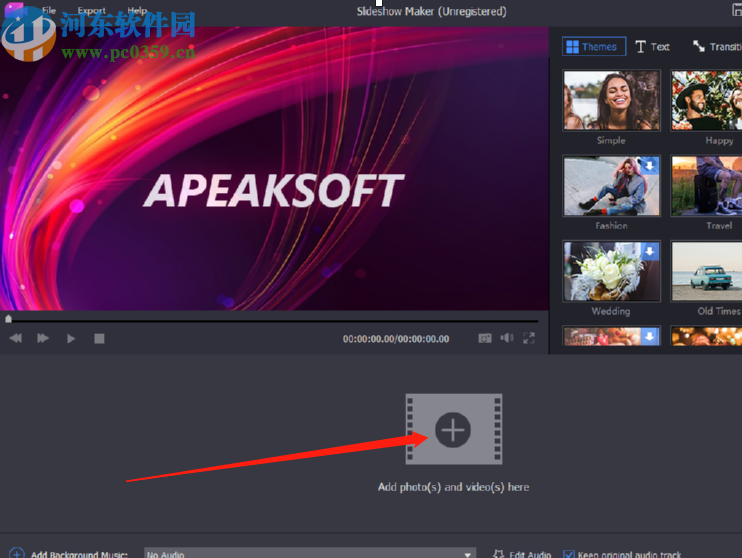Image resolution: width=742 pixels, height=558 pixels.
Task: Select the Happy theme thumbnail
Action: [707, 100]
